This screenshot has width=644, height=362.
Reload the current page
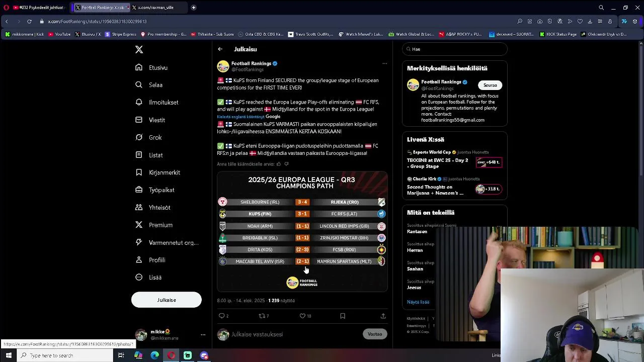tap(29, 22)
